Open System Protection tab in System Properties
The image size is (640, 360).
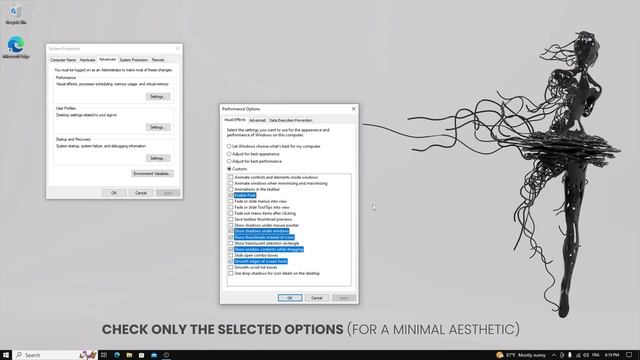[x=133, y=60]
